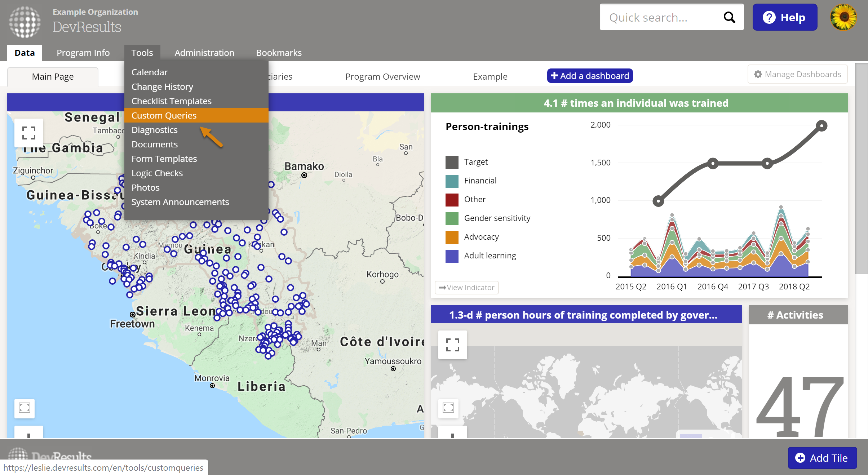
Task: Open the Program Info menu
Action: coord(83,53)
